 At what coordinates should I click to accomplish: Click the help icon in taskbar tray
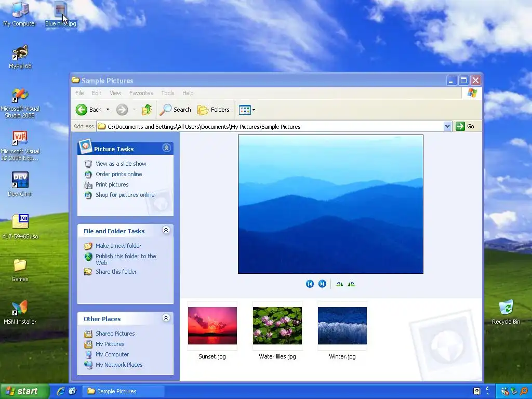(477, 392)
